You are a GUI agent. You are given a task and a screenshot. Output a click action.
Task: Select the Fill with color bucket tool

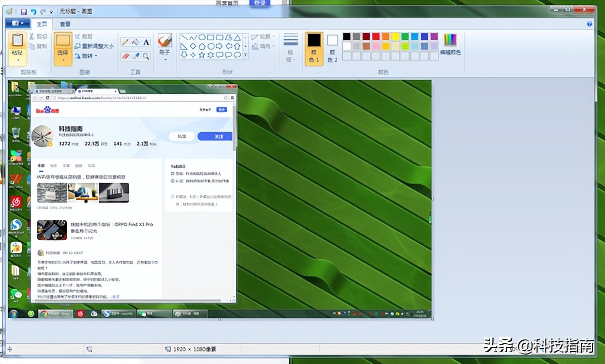(136, 42)
